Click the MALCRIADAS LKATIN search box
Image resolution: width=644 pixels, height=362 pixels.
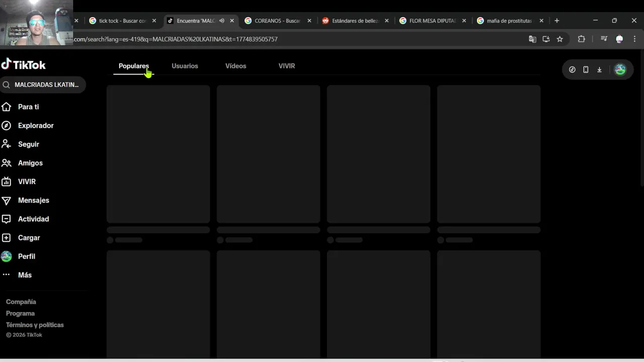[43, 85]
